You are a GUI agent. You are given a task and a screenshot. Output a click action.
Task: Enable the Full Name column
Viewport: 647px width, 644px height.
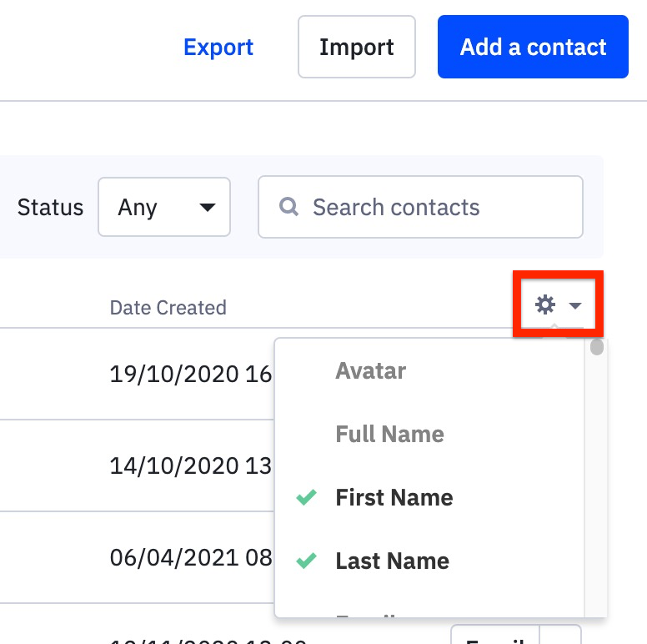(x=389, y=435)
